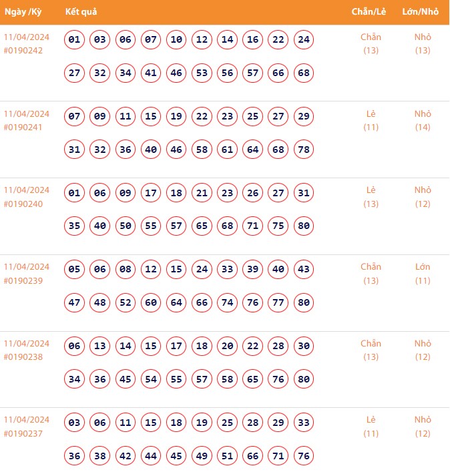Click the "Lớn (11)" result label

pos(423,274)
